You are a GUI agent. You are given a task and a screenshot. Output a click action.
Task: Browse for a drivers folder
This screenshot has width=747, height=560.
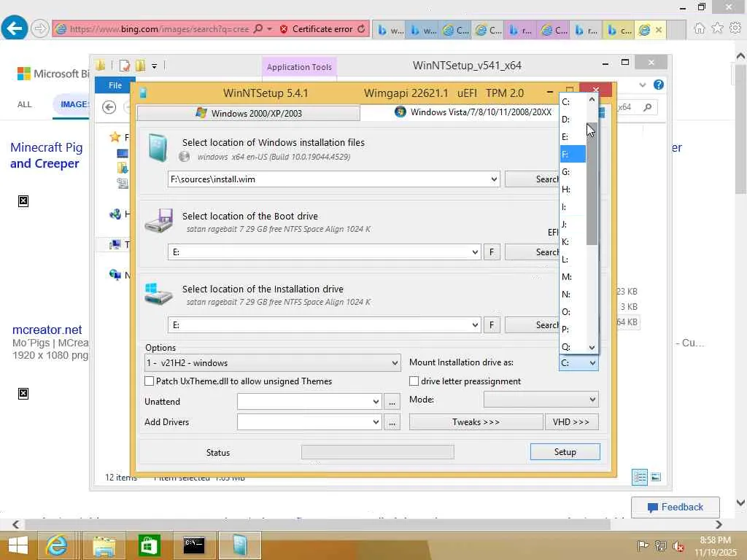(x=392, y=422)
